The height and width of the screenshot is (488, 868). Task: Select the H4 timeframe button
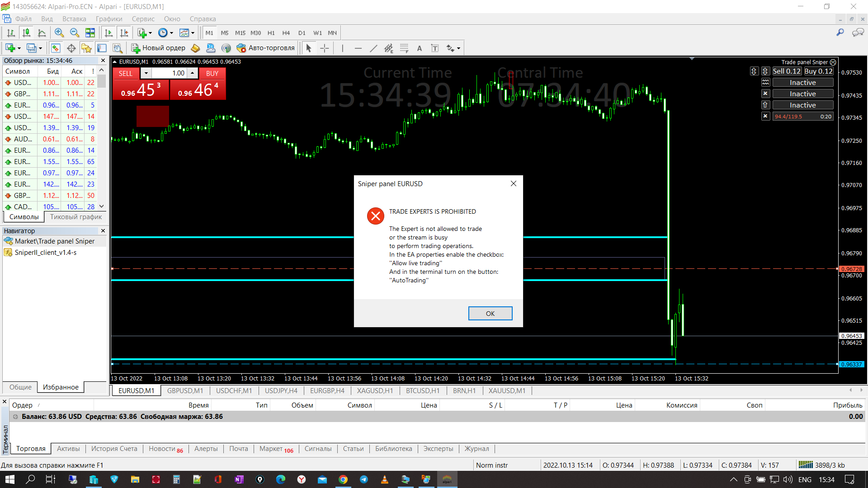tap(286, 33)
